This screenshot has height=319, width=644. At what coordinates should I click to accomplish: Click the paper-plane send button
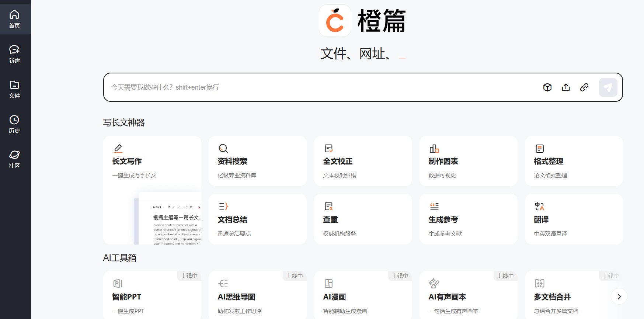click(x=608, y=87)
